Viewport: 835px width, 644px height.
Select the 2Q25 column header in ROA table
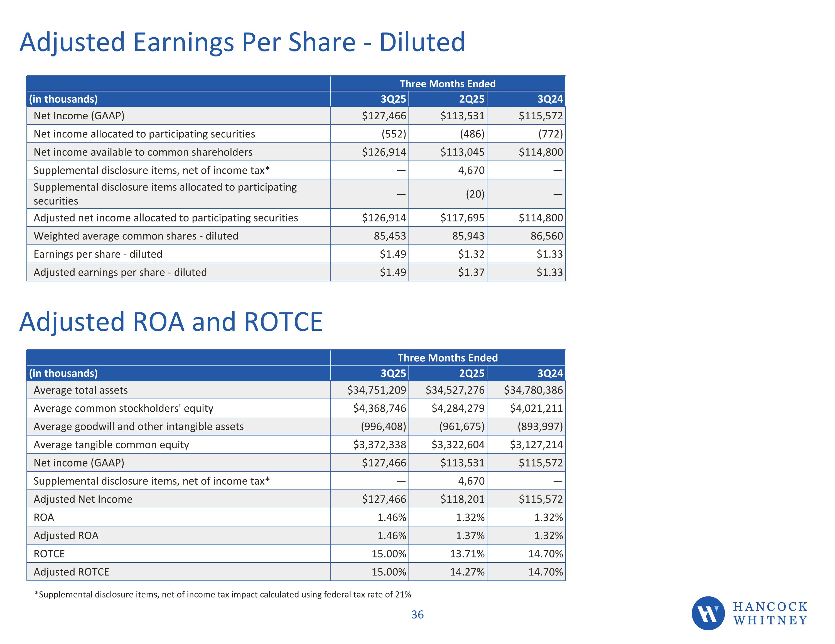coord(471,373)
